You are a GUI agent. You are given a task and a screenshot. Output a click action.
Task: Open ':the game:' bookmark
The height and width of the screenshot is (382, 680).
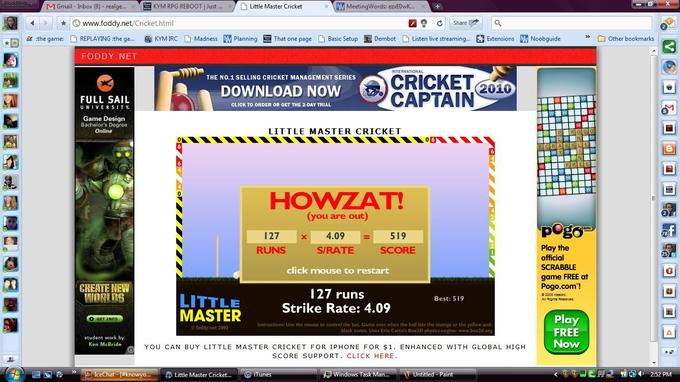45,39
